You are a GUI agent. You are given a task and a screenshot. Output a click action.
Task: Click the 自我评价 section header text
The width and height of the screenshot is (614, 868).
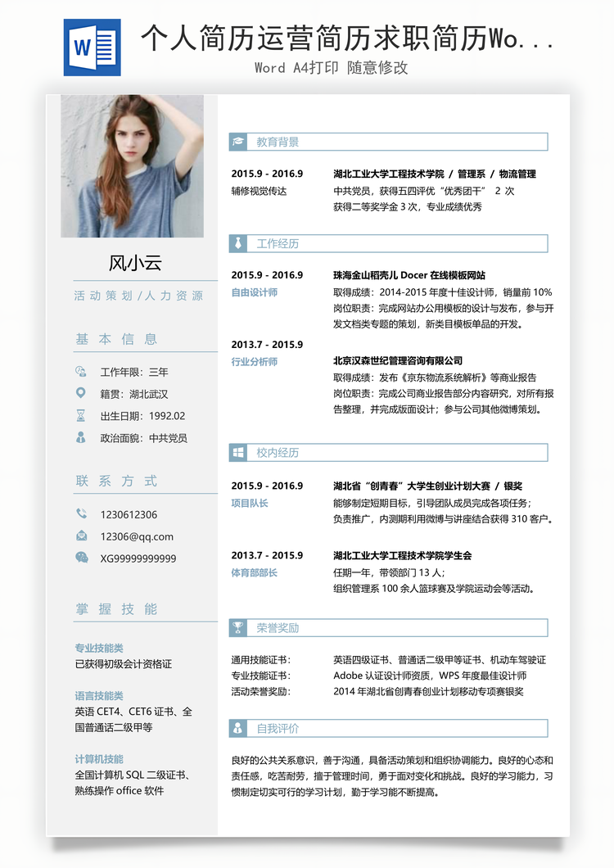pyautogui.click(x=278, y=728)
